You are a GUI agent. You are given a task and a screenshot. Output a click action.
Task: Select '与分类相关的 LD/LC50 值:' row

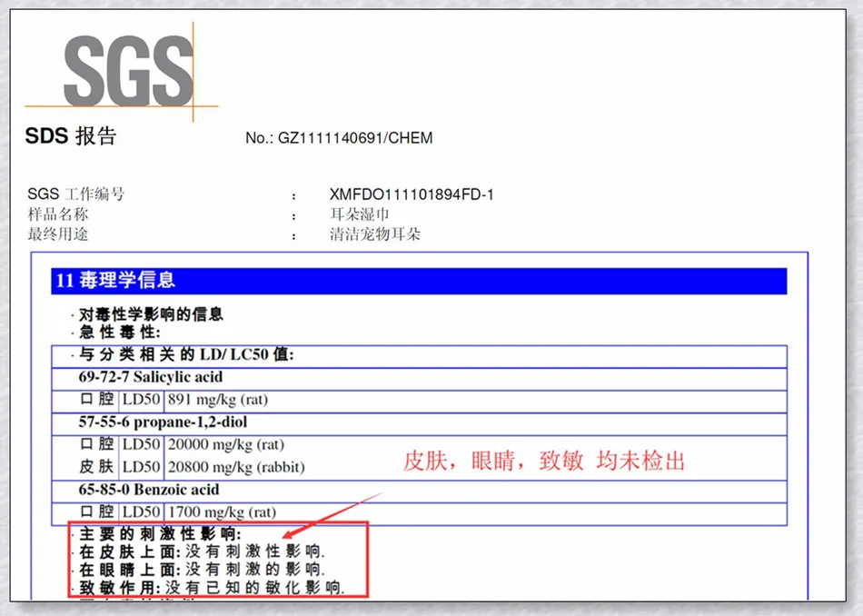pos(419,355)
